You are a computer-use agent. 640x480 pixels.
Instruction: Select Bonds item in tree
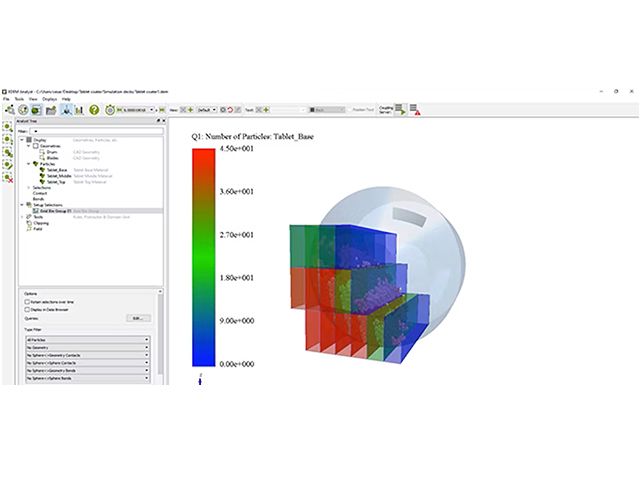38,199
